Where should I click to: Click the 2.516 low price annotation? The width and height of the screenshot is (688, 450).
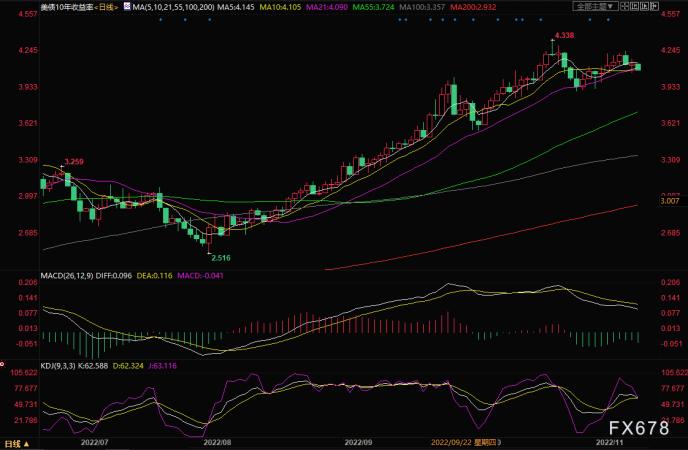tap(221, 258)
